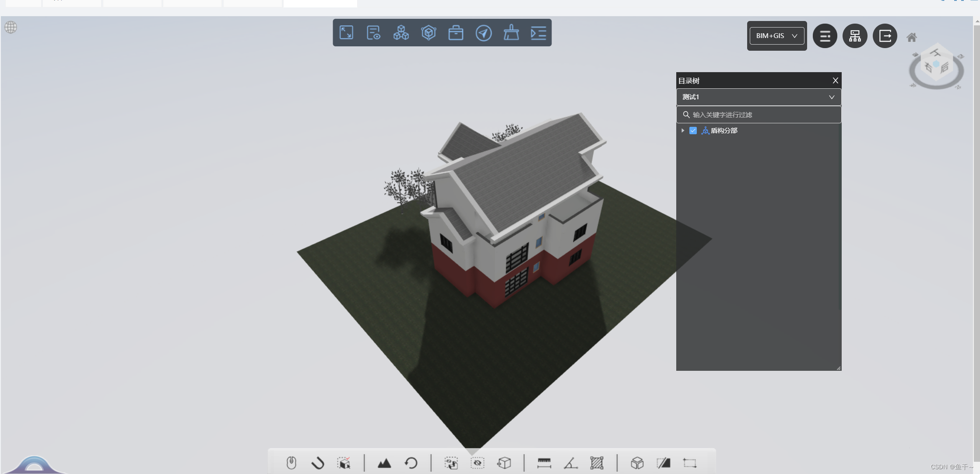
Task: Toggle the hide-selected eye icon
Action: [x=477, y=463]
